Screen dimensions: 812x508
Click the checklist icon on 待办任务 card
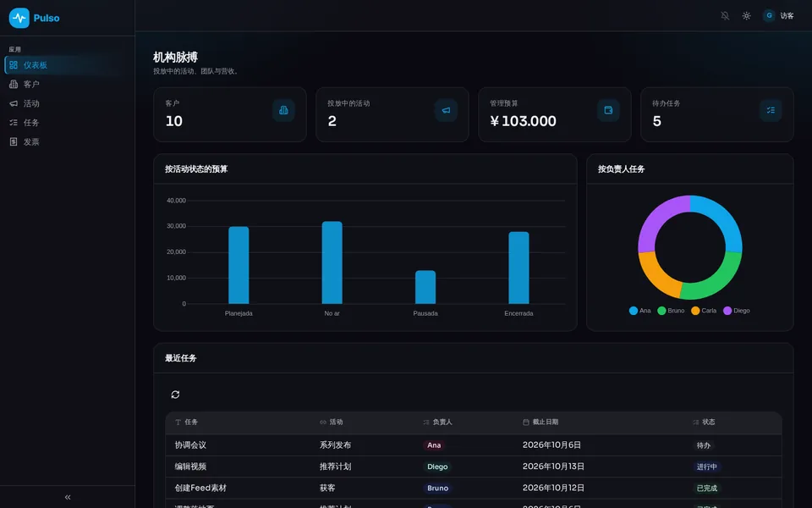click(771, 110)
